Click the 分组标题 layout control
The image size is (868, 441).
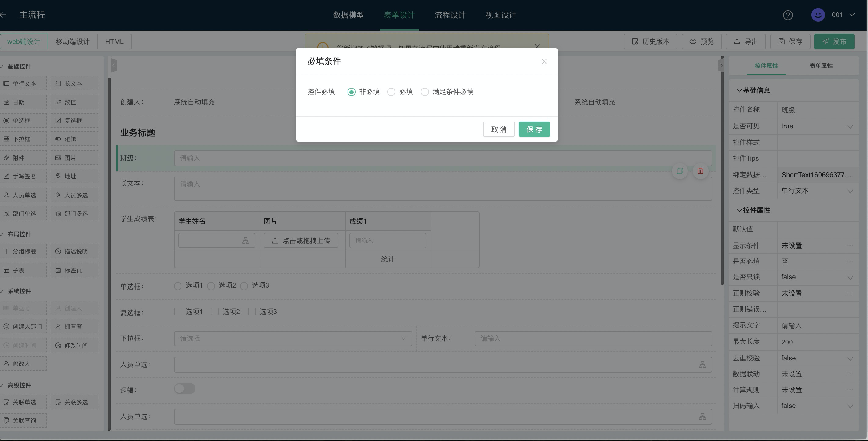tap(23, 251)
